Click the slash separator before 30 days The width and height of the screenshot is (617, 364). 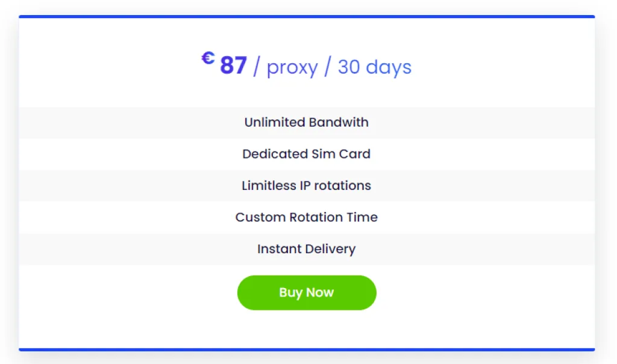click(x=327, y=67)
